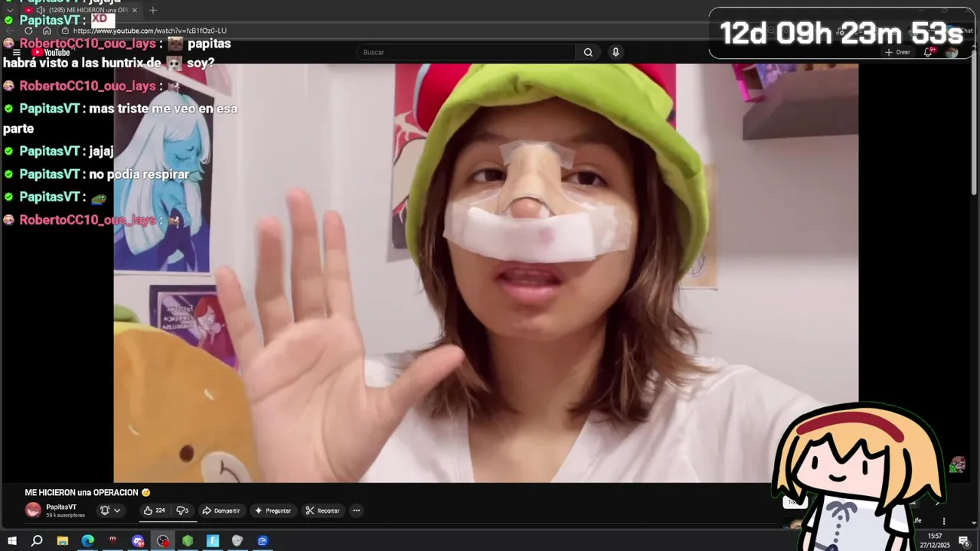Screen dimensions: 980x551
Task: Open the Windows notification center icon
Action: click(x=964, y=541)
